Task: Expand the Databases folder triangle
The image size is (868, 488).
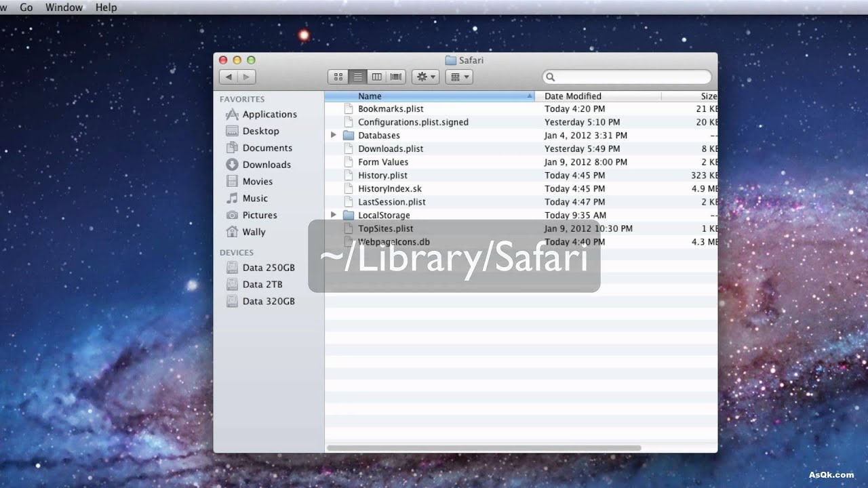Action: [333, 136]
